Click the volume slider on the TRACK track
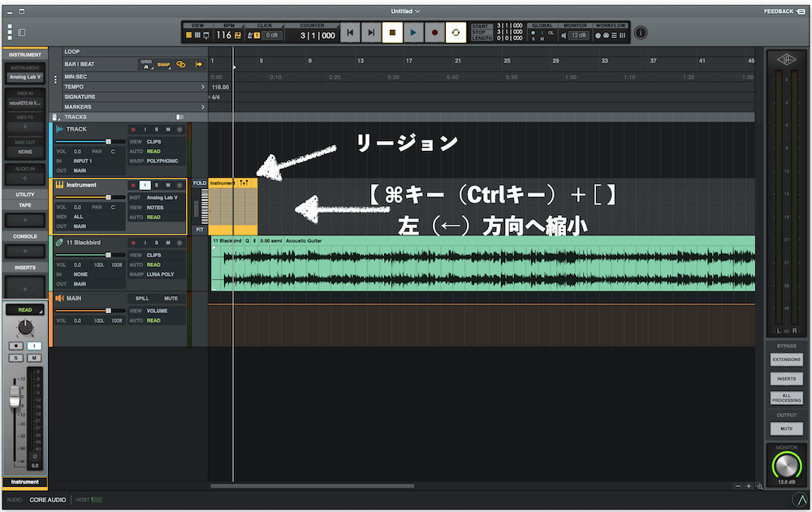This screenshot has width=812, height=512. [108, 141]
